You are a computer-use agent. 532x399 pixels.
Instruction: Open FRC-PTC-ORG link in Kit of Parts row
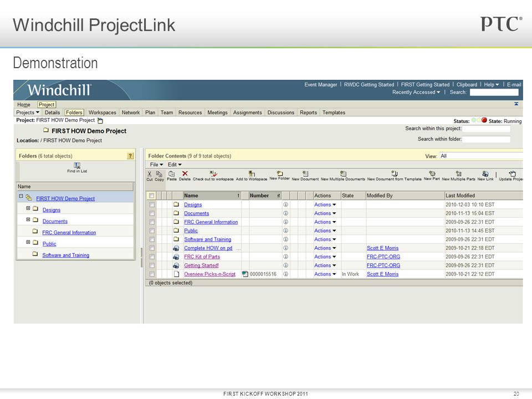[x=383, y=257]
